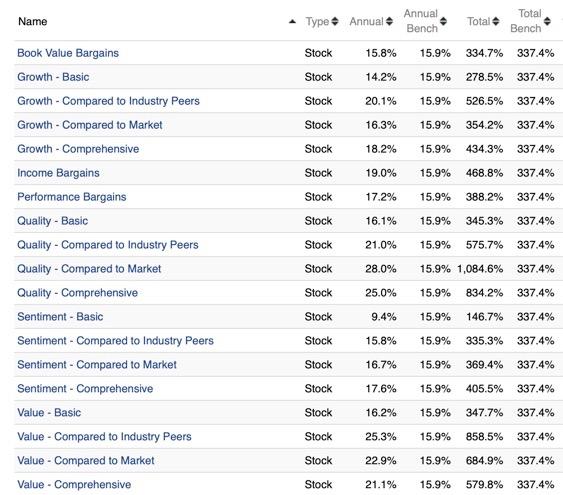Click the Total Bench sort arrows icon
The image size is (563, 495).
[x=547, y=22]
